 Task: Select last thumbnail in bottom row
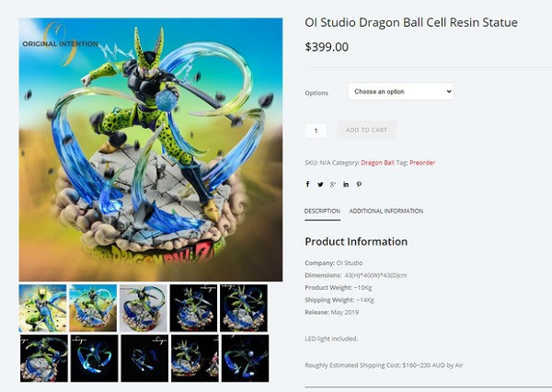(245, 358)
